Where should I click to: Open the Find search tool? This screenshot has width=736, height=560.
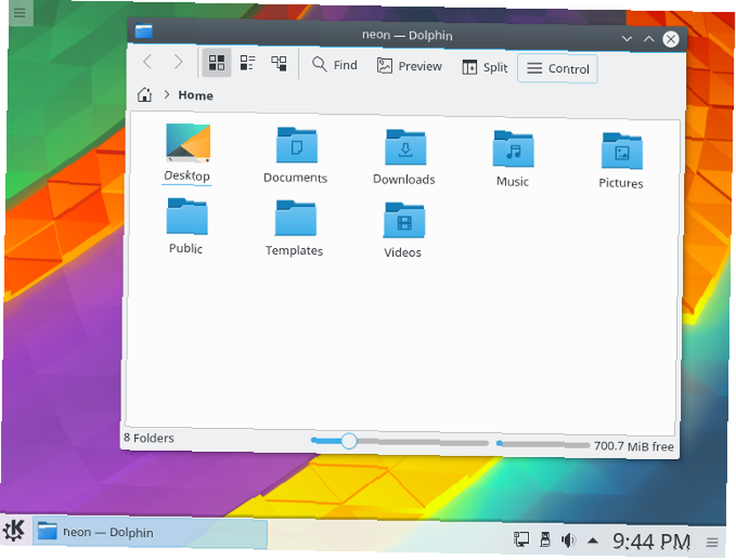335,65
